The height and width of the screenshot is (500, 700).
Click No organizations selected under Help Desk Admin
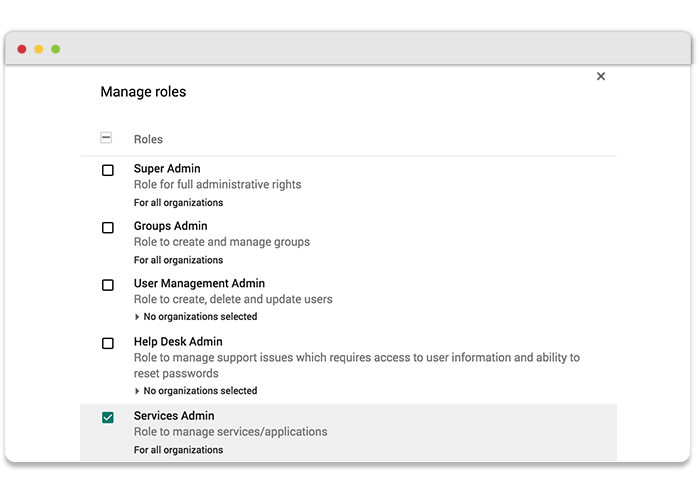[x=200, y=391]
